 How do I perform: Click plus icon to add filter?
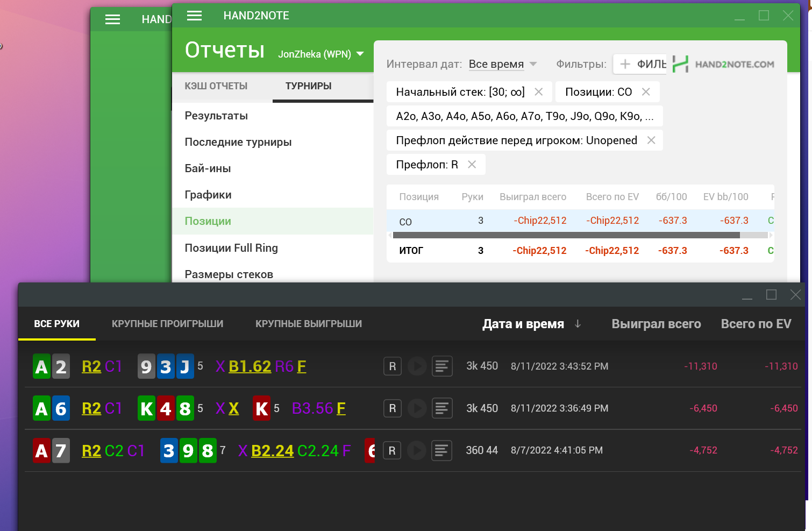click(625, 65)
